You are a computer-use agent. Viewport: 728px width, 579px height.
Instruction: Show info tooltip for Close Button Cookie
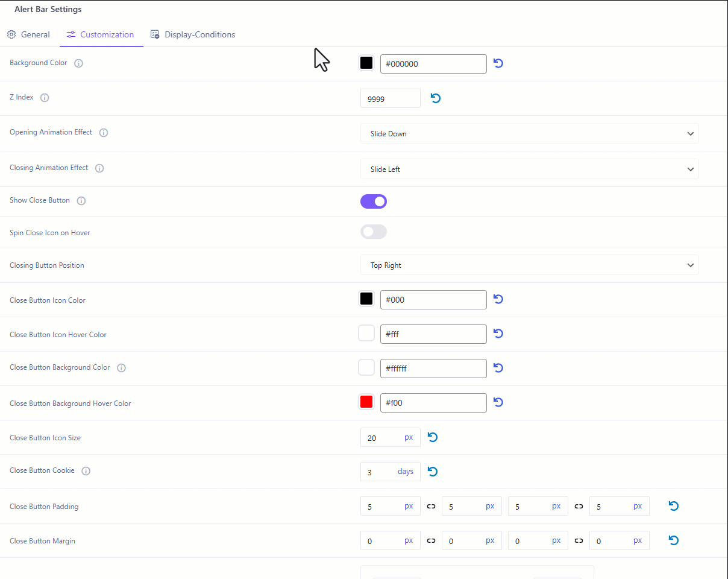pos(86,471)
